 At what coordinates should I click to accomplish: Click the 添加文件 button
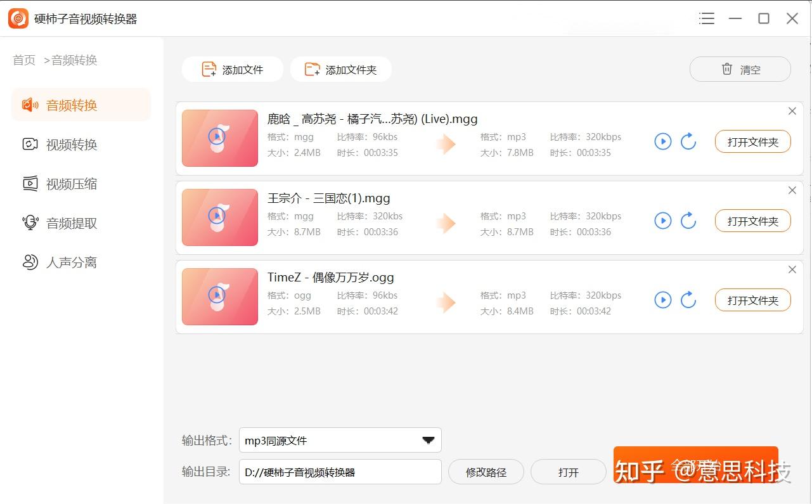[232, 69]
